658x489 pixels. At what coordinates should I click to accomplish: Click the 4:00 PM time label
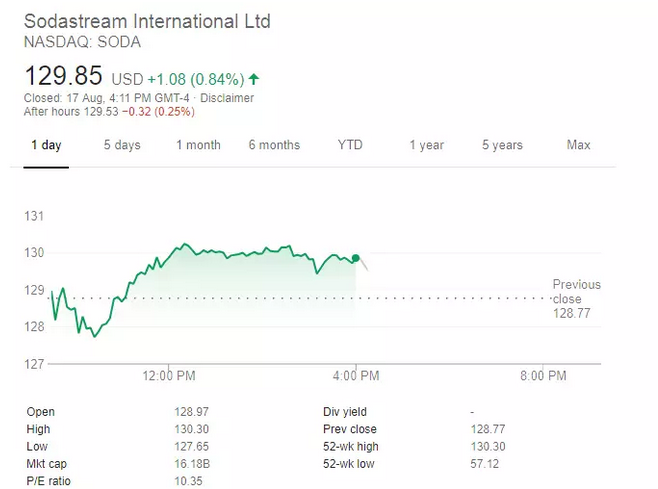tap(356, 376)
